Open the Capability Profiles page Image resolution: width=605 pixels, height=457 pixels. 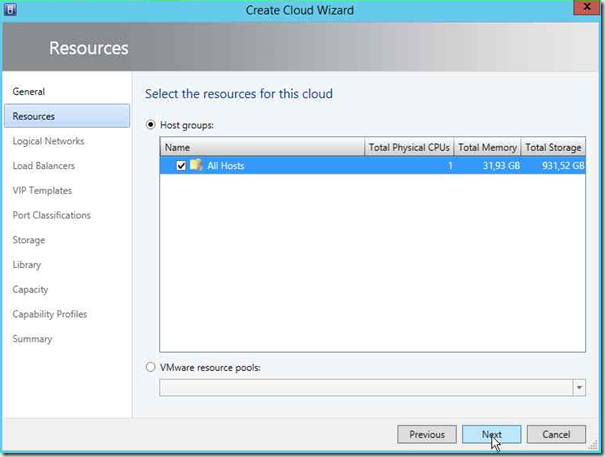tap(50, 314)
